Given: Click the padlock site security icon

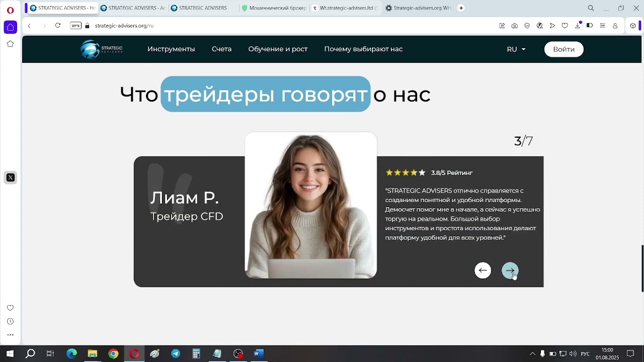Looking at the screenshot, I should [x=87, y=26].
